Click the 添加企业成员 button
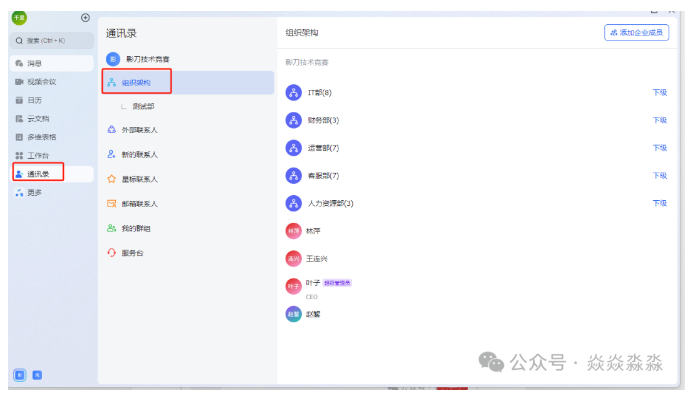Viewport: 698px width, 401px height. pyautogui.click(x=636, y=32)
